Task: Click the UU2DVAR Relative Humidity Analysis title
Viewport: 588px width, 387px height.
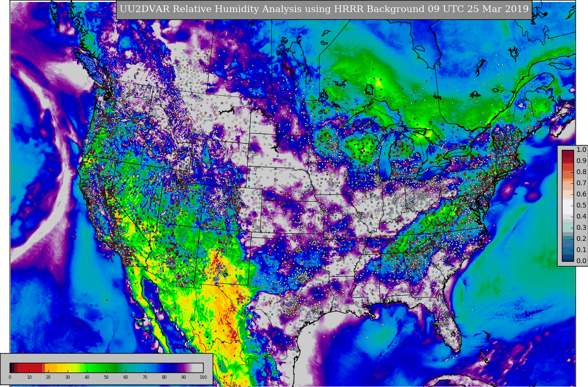Action: pos(324,10)
